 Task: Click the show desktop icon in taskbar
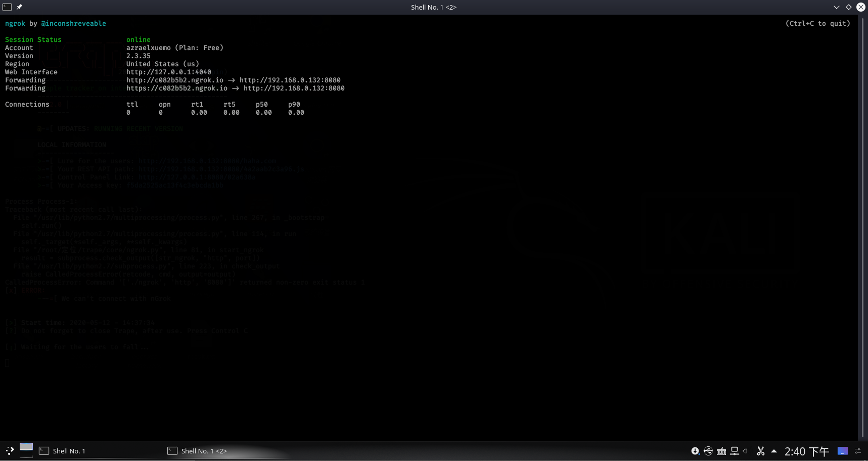coord(842,451)
